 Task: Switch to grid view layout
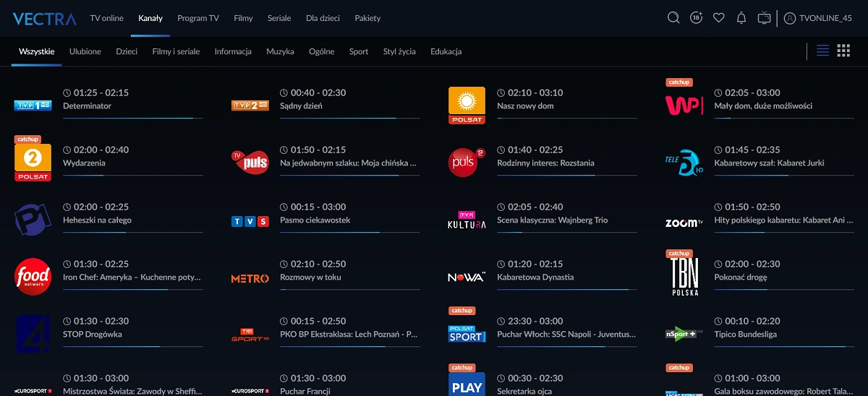843,51
